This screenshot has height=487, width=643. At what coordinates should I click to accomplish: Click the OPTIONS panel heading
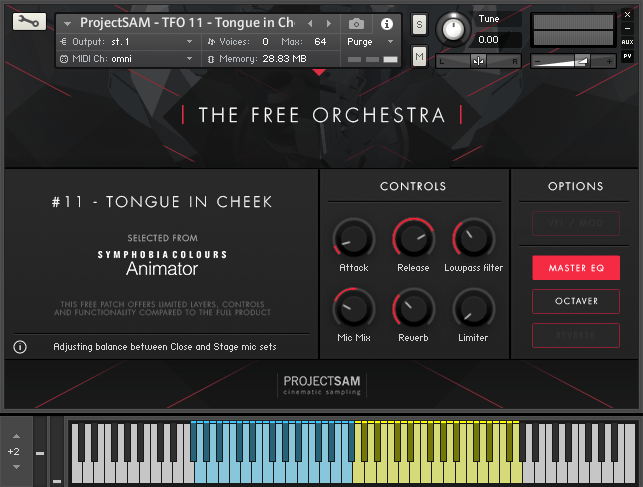point(576,186)
